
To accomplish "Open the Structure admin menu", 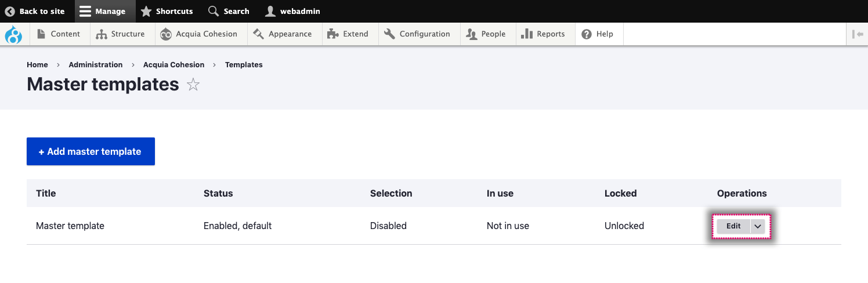I will pyautogui.click(x=121, y=34).
